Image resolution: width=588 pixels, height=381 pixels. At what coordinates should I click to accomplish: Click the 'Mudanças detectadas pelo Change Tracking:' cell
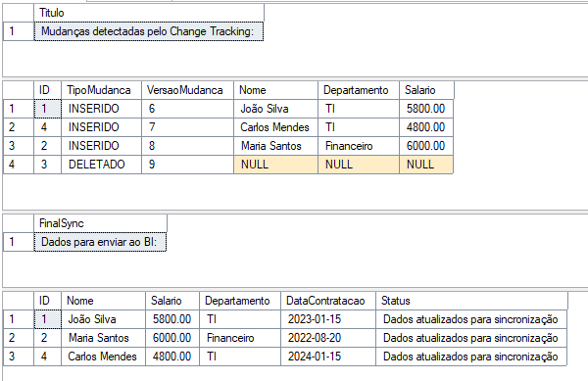pyautogui.click(x=149, y=31)
